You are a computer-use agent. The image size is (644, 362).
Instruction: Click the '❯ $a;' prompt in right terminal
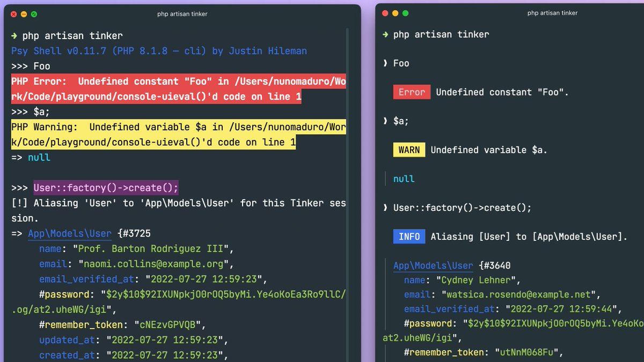[x=396, y=121]
